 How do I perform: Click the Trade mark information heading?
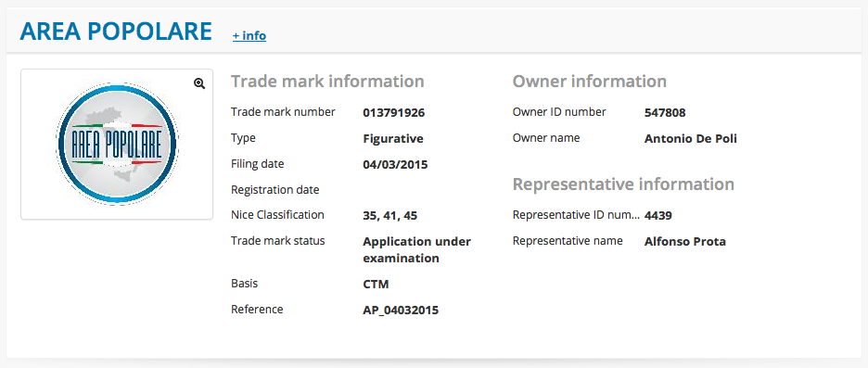[x=327, y=82]
